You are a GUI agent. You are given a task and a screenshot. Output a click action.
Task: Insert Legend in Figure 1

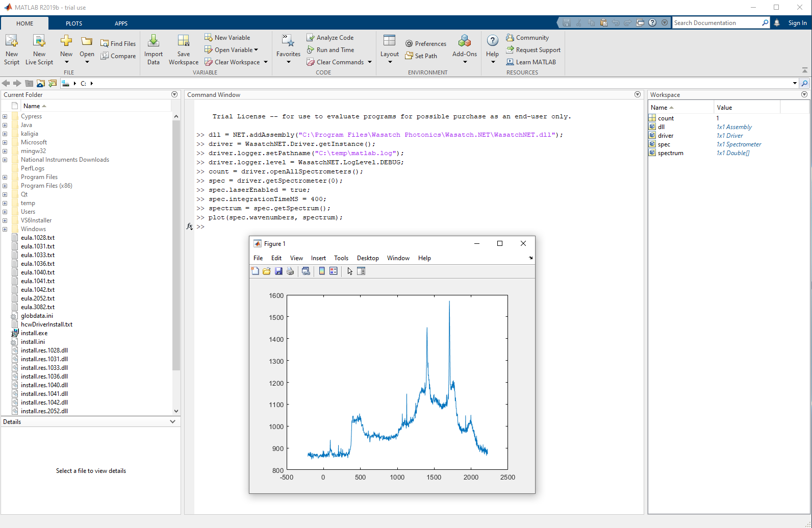[334, 271]
